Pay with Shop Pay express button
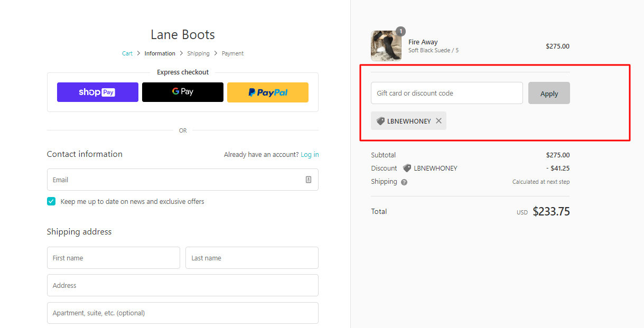644x328 pixels. pyautogui.click(x=98, y=92)
